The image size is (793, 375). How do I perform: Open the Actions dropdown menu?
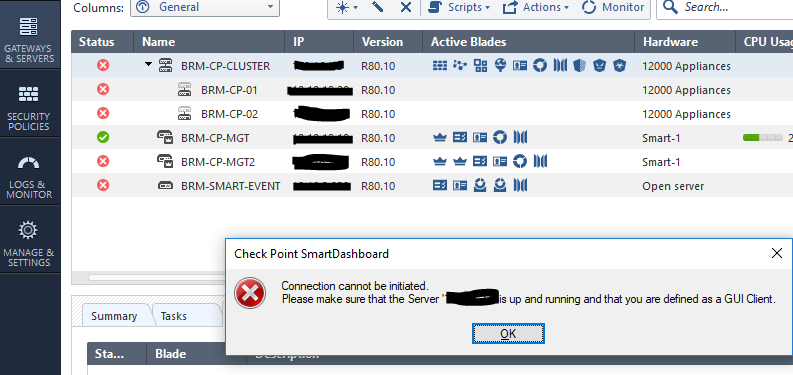[536, 7]
